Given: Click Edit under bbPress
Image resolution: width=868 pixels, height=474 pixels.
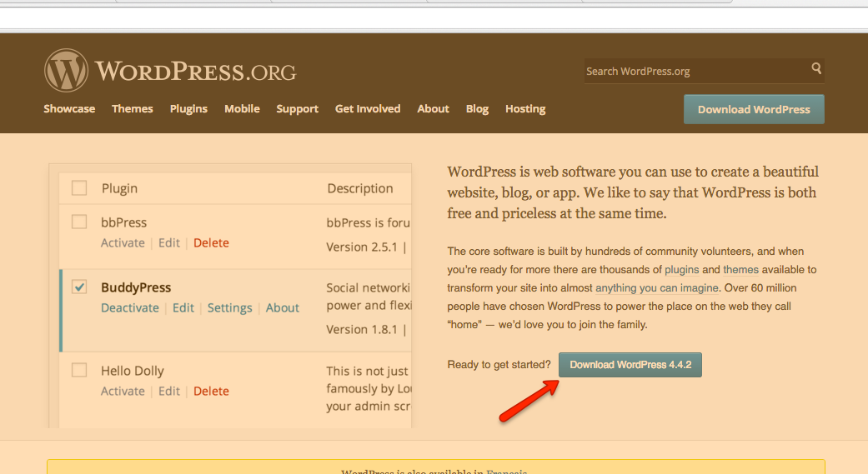Looking at the screenshot, I should (168, 242).
